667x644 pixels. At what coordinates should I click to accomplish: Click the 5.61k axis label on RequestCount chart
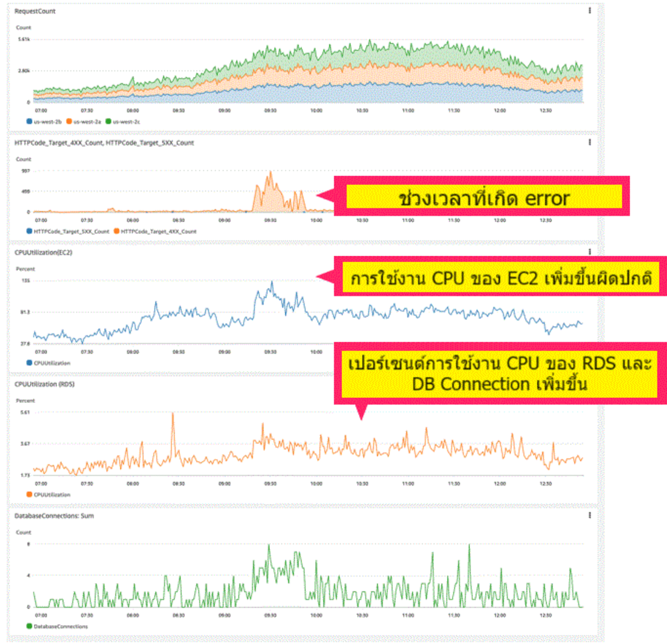pos(24,39)
